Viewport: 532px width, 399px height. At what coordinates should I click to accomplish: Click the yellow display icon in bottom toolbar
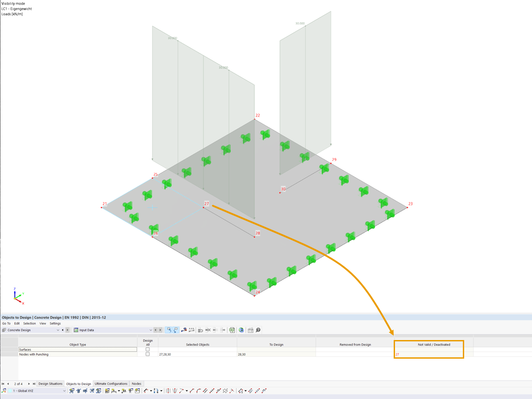[107, 391]
